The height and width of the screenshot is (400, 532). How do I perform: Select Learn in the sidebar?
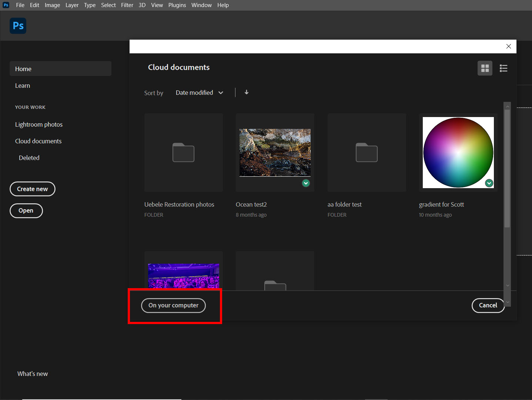coord(23,86)
